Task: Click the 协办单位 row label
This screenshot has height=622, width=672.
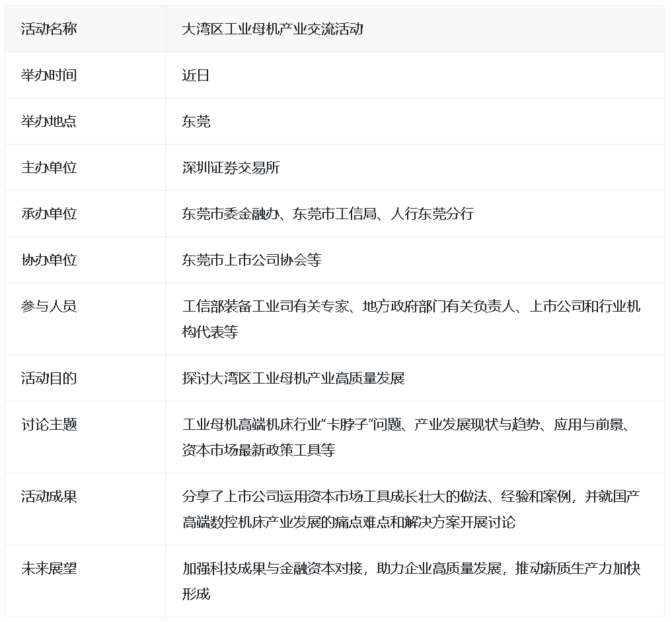Action: (49, 260)
